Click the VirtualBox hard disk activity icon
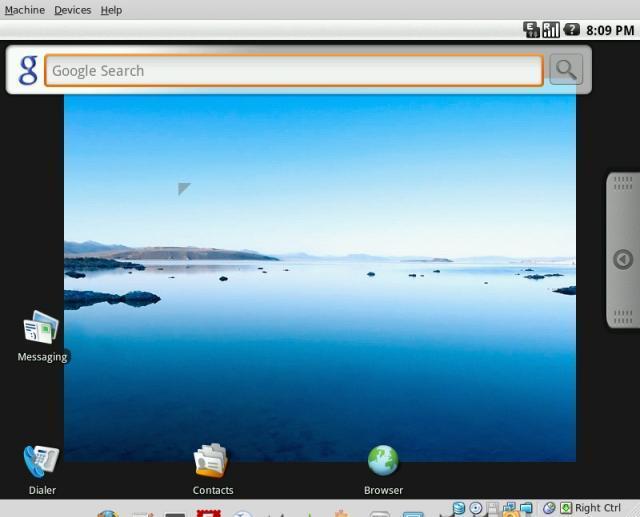This screenshot has width=640, height=517. [459, 508]
